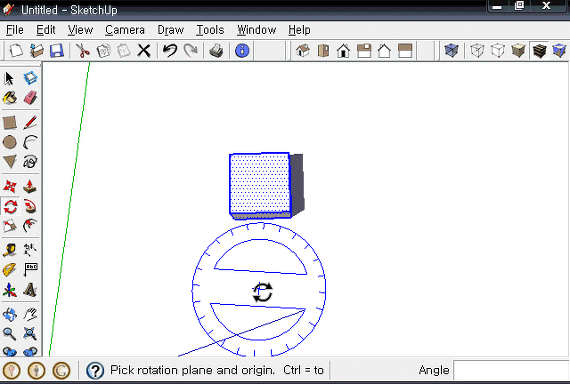The image size is (570, 384).
Task: Choose the Circle drawing tool
Action: [x=9, y=142]
